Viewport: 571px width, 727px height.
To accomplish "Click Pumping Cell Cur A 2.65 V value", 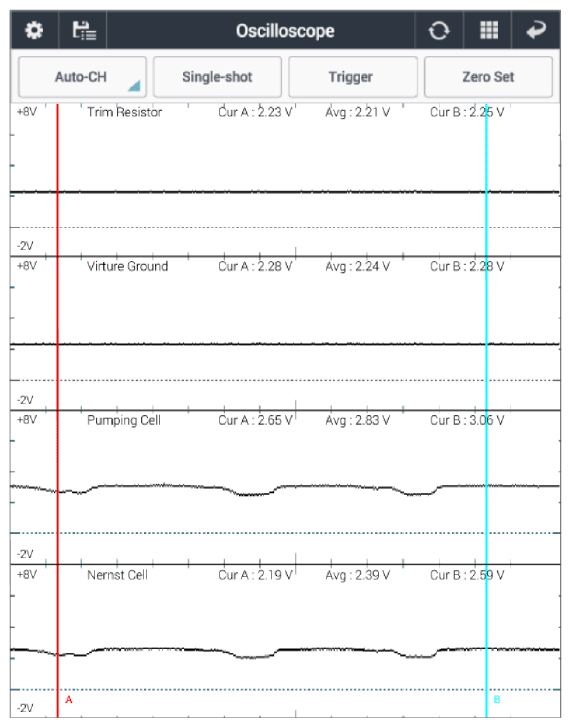I will pyautogui.click(x=255, y=421).
